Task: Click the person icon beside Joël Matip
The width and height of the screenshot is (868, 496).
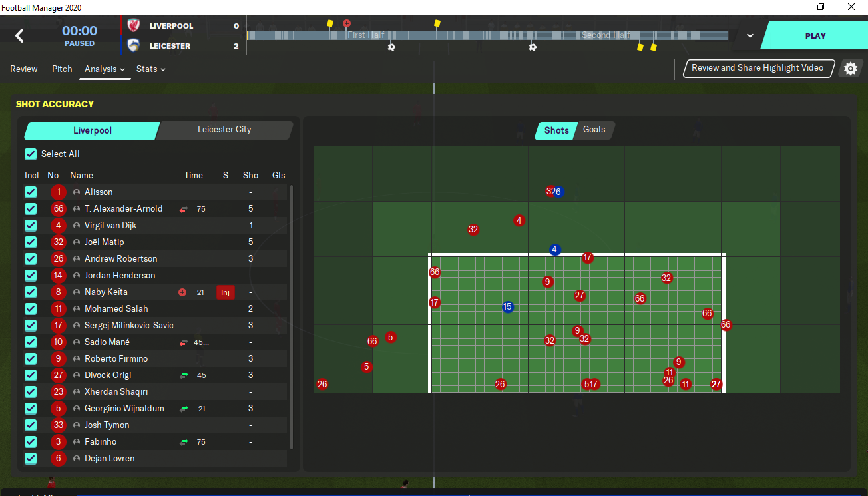Action: pos(77,242)
